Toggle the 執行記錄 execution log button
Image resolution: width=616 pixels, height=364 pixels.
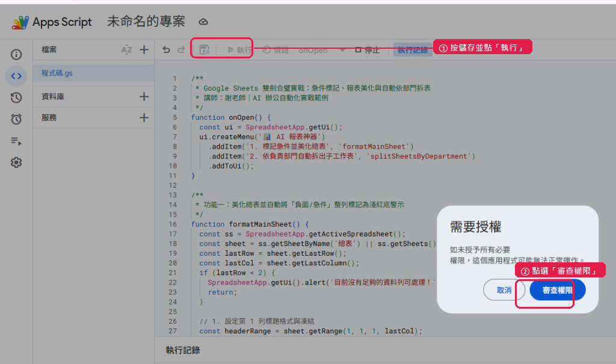pyautogui.click(x=413, y=50)
